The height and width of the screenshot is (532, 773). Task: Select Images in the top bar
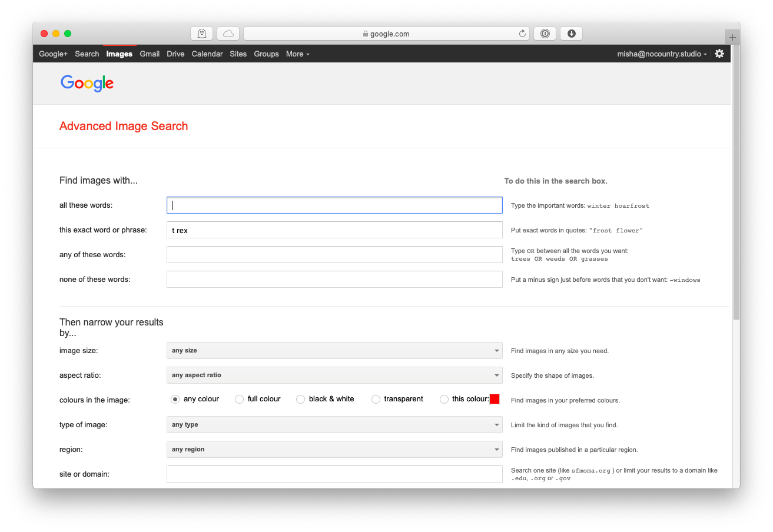click(x=120, y=54)
